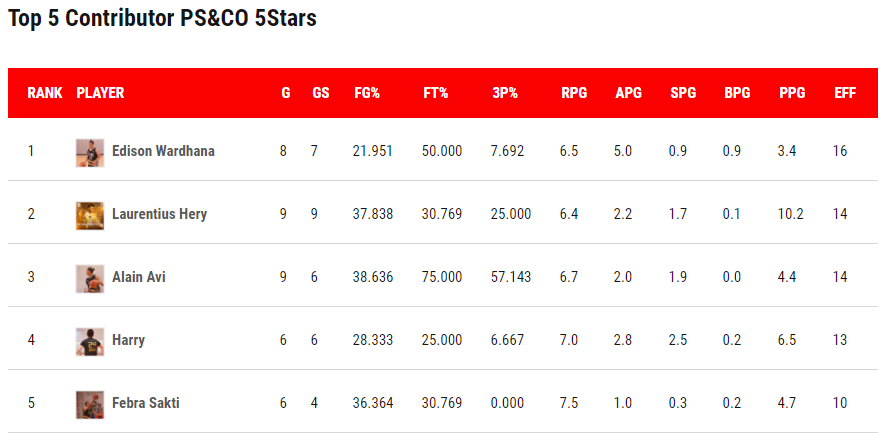Sort by PPG column header
The height and width of the screenshot is (433, 884).
click(792, 93)
